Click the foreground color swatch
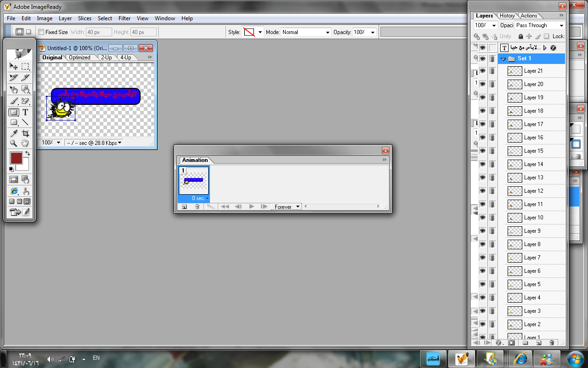This screenshot has height=368, width=588. click(16, 159)
